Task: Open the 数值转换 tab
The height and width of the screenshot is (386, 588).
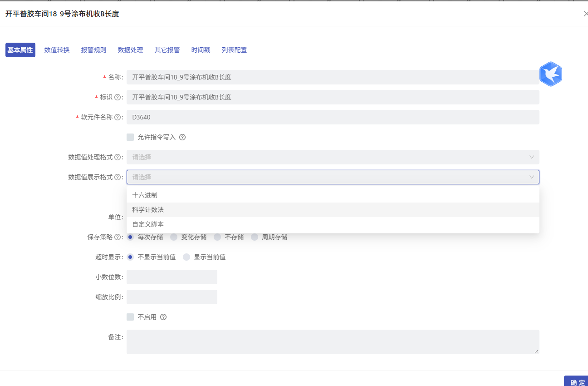Action: point(57,50)
